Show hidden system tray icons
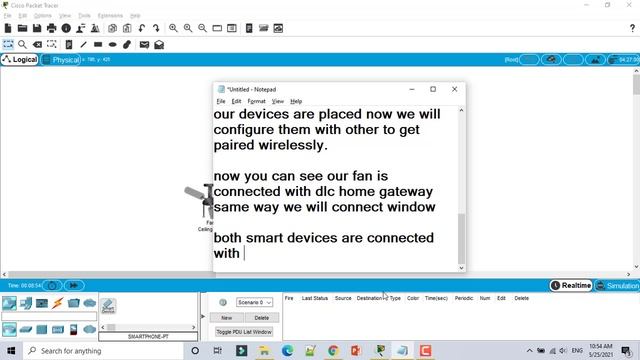This screenshot has width=640, height=360. [529, 351]
